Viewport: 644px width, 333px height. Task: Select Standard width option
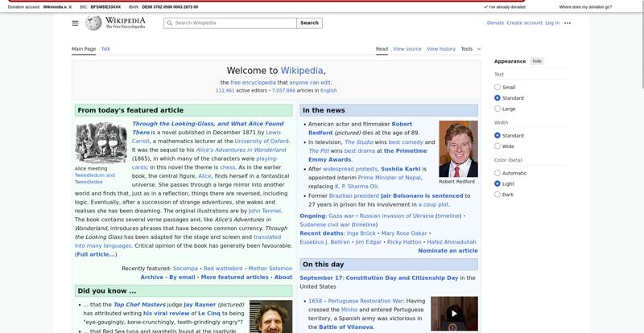pyautogui.click(x=497, y=135)
